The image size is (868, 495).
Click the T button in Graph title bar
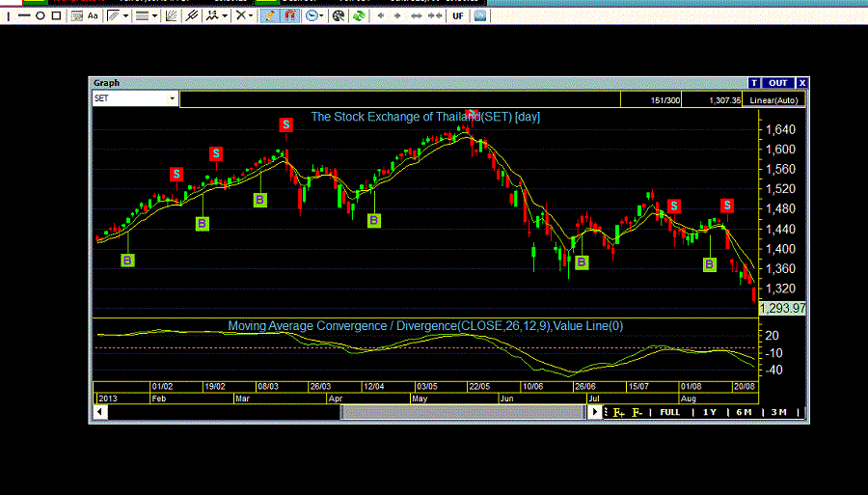754,83
